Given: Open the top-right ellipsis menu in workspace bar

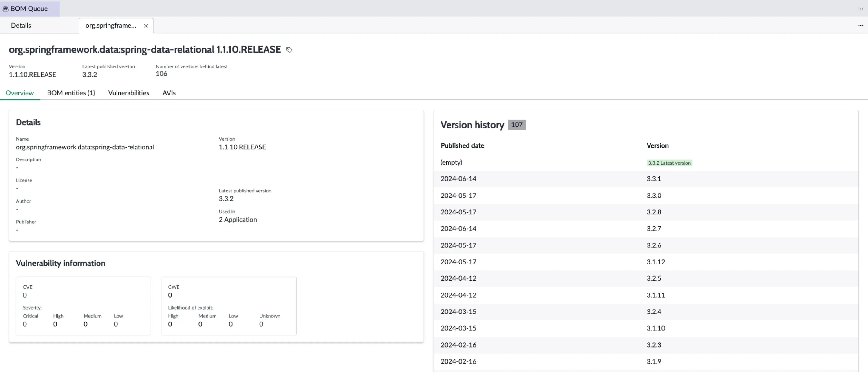Looking at the screenshot, I should (860, 9).
